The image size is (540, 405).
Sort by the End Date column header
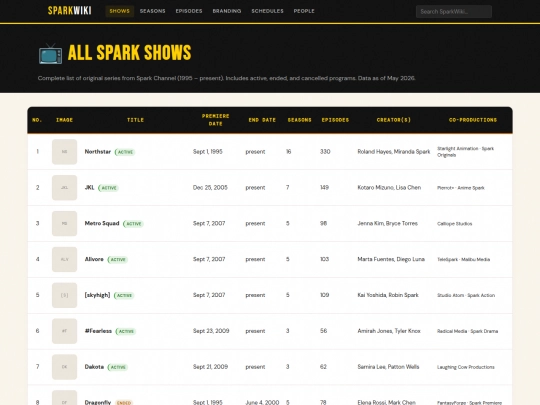[x=262, y=120]
